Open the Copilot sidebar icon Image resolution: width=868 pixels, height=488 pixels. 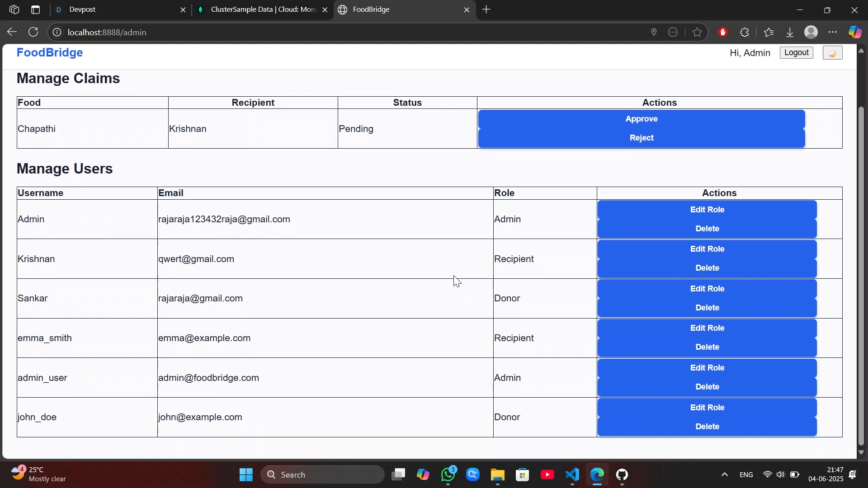(854, 32)
